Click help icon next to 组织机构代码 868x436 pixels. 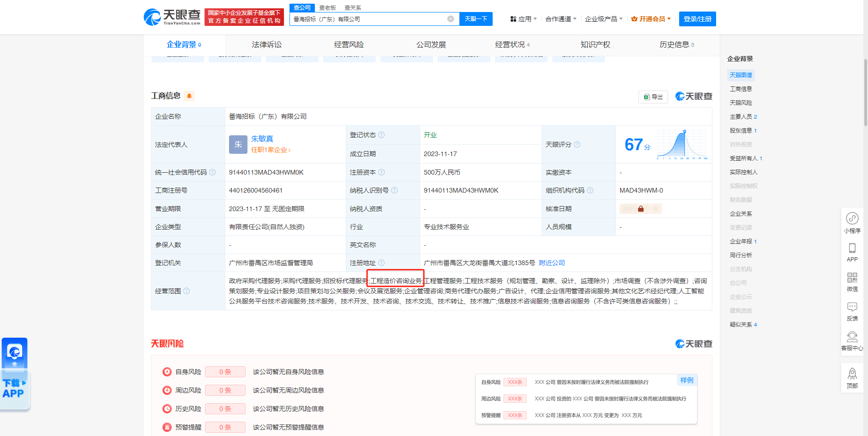point(590,190)
